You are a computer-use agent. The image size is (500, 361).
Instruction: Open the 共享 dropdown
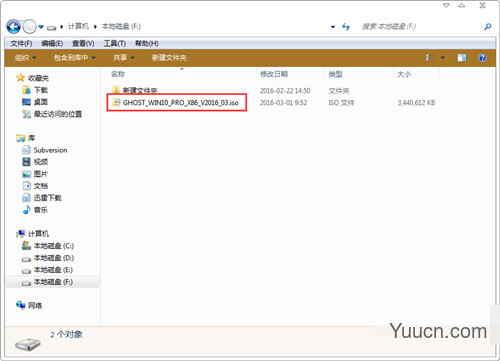(123, 58)
